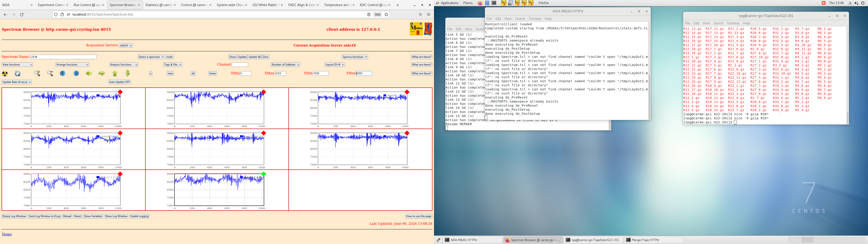
Task: Open the file manager panel launcher
Action: coord(487,3)
